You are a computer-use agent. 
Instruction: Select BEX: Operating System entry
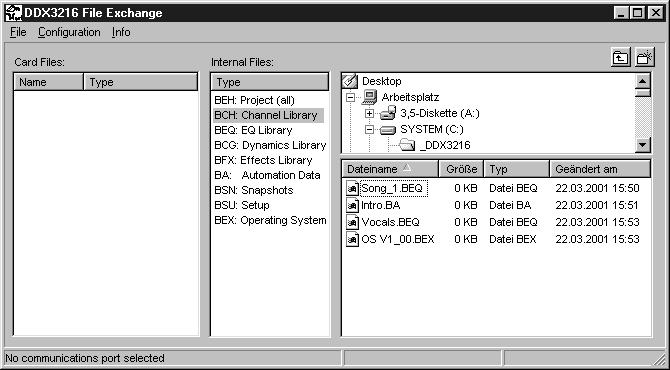pos(270,220)
